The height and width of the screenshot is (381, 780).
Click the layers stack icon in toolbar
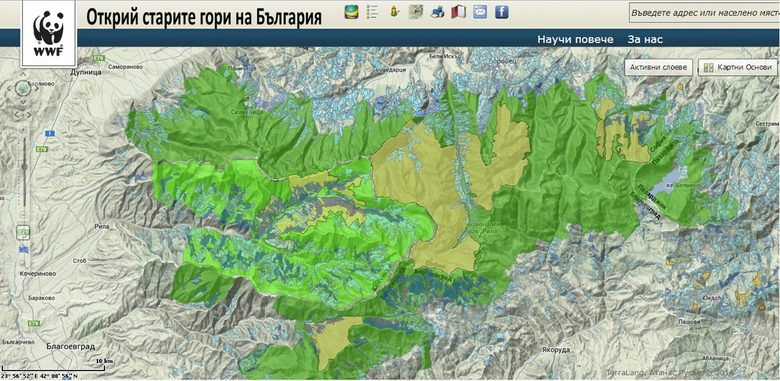[352, 11]
